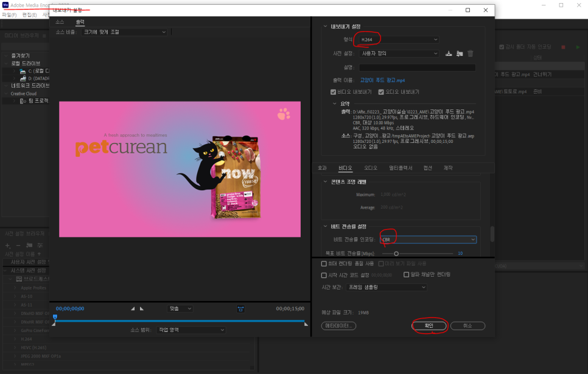The height and width of the screenshot is (374, 588).
Task: Enable 시작 시간 코드 설정 checkbox
Action: [x=324, y=275]
